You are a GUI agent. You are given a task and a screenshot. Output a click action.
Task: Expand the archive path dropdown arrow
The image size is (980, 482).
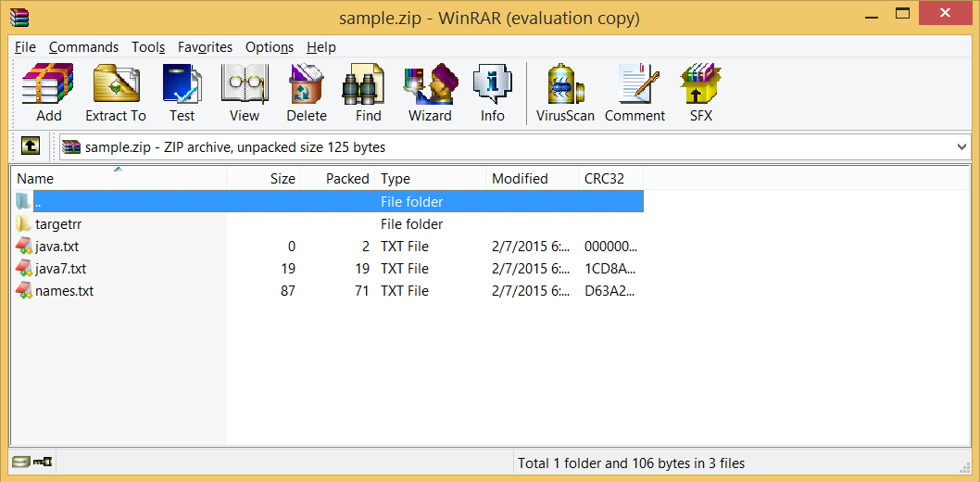(962, 146)
